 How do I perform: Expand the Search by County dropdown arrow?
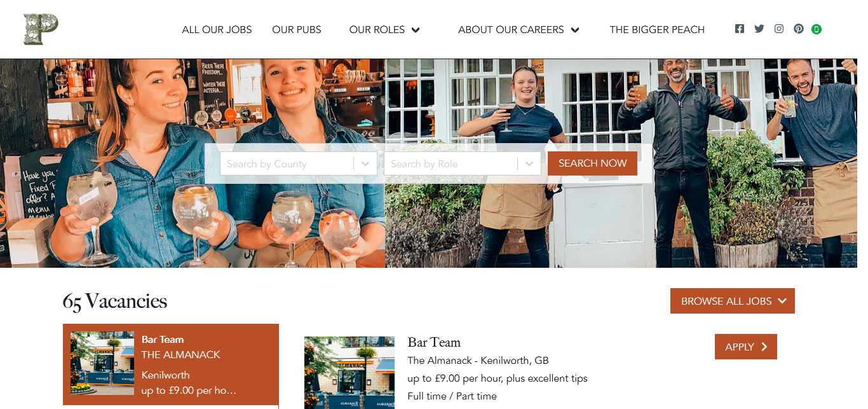[365, 163]
